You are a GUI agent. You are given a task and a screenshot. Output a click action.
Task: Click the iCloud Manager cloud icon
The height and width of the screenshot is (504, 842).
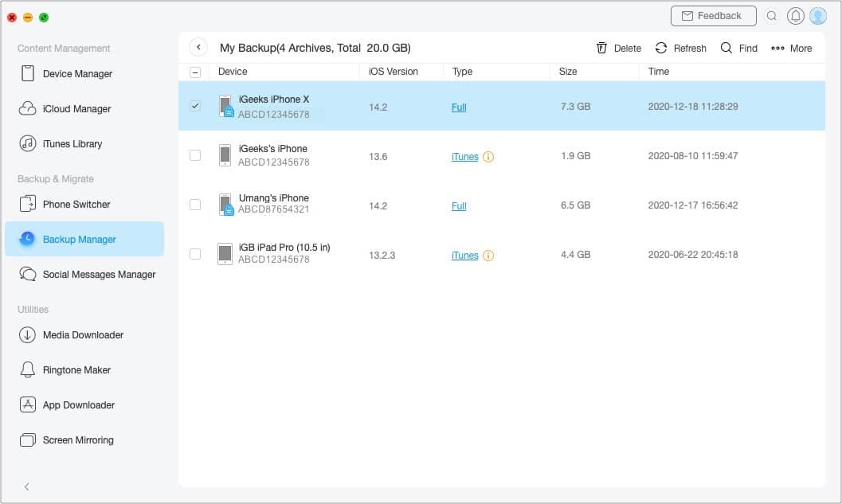[x=27, y=108]
